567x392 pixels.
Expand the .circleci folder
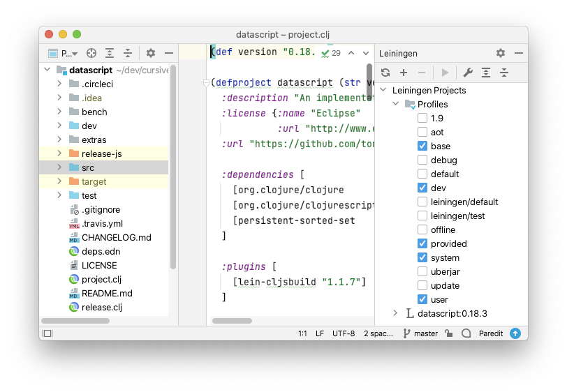[x=59, y=84]
